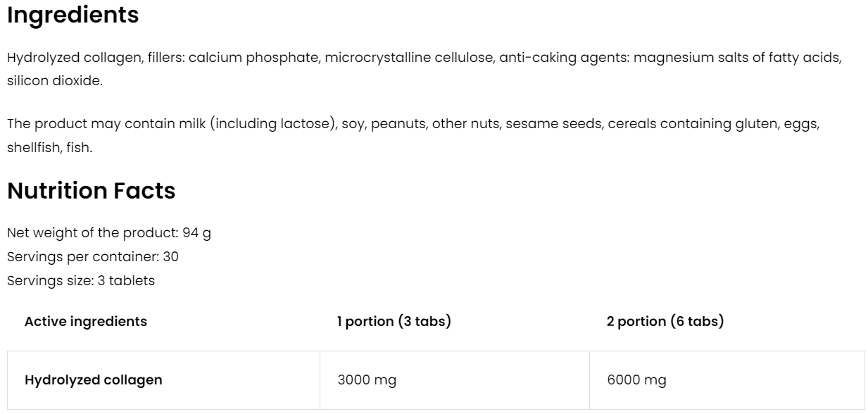868x414 pixels.
Task: Click the 'Servings size: 3 tablets' text
Action: [x=80, y=281]
